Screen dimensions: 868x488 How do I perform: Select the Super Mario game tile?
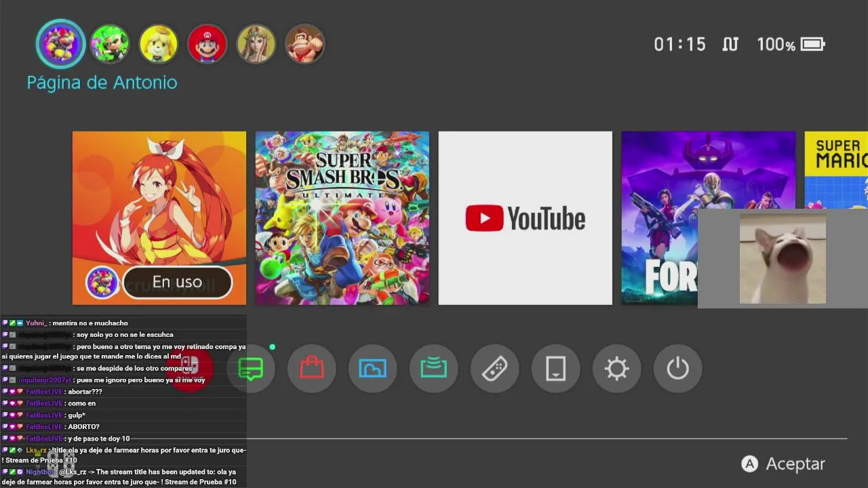point(836,170)
